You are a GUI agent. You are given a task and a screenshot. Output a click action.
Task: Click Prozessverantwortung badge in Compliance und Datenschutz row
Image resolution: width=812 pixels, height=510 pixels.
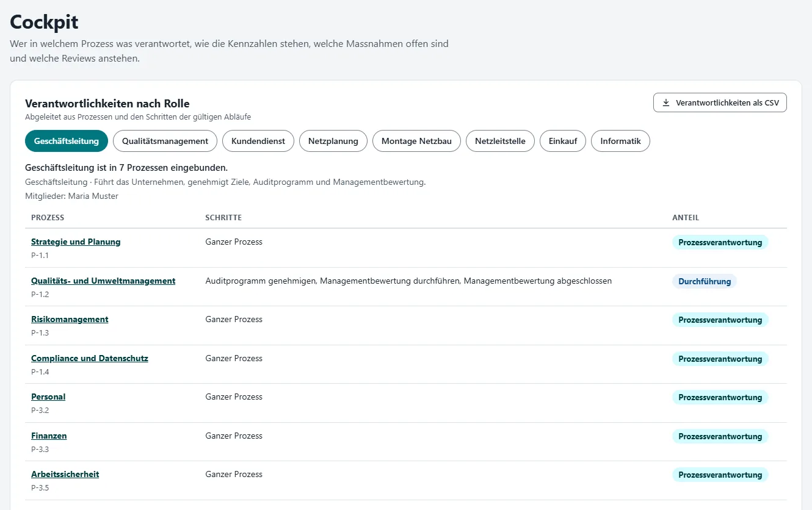point(720,359)
